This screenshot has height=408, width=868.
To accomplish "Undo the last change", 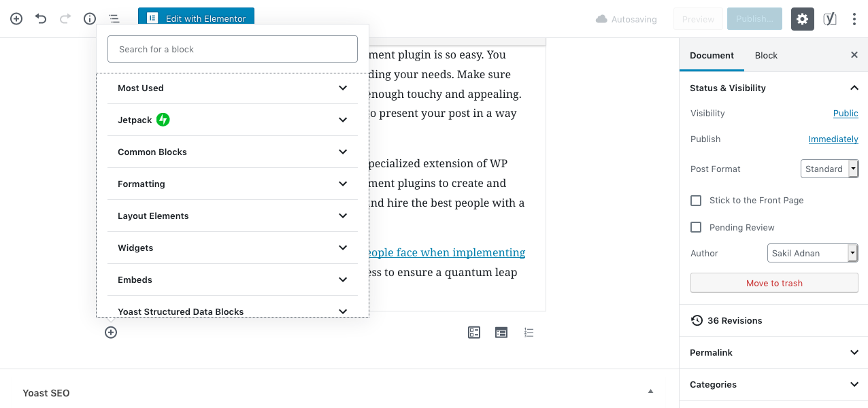I will coord(41,19).
